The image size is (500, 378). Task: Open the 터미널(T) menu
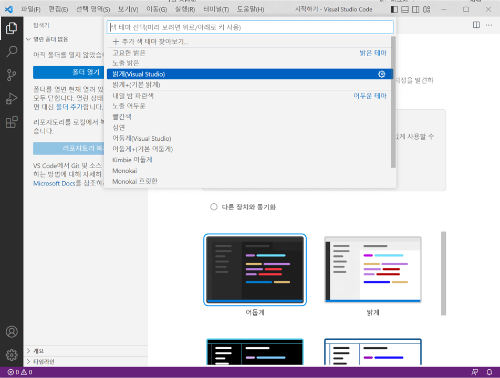(216, 9)
